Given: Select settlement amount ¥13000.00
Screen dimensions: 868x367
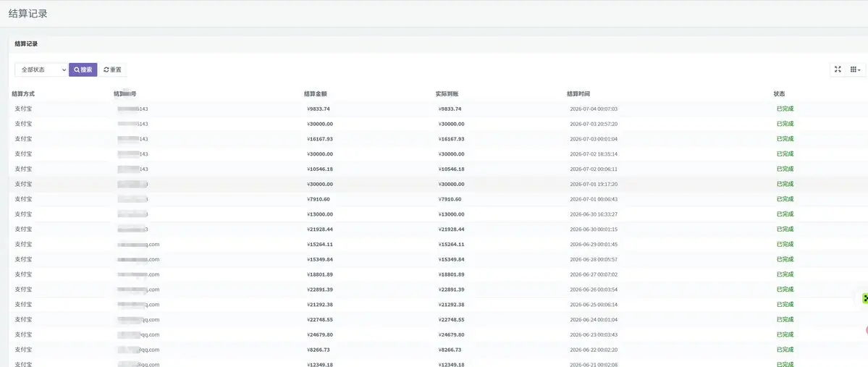Looking at the screenshot, I should [320, 214].
